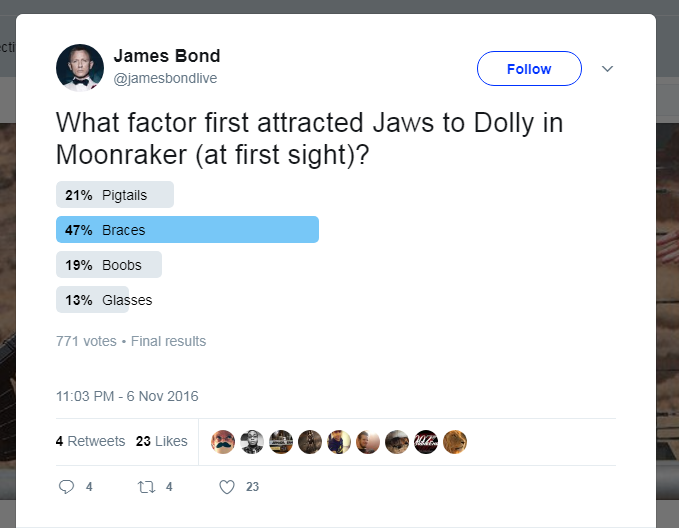Viewport: 679px width, 528px height.
Task: Open the @jamesbondlive handle link
Action: tap(165, 78)
